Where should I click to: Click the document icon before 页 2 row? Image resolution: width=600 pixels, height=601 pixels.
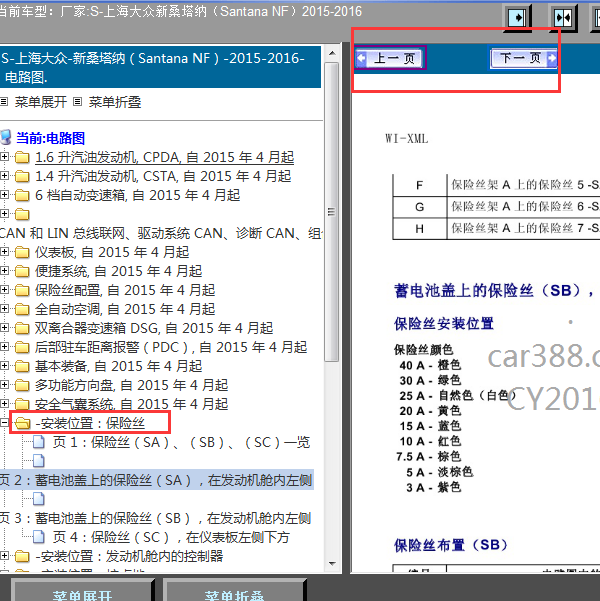coord(39,461)
